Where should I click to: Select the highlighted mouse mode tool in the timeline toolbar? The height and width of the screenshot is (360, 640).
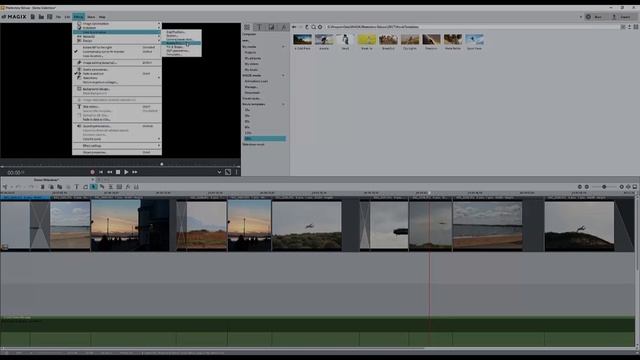coord(93,187)
